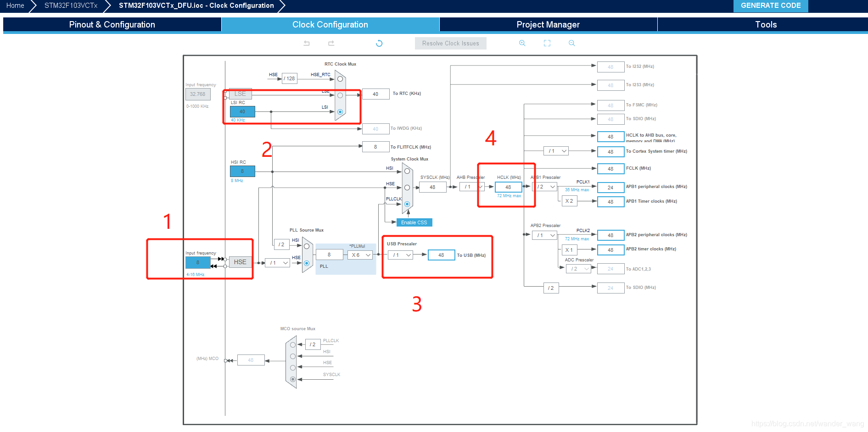Click HCLK (MHz) value field
The image size is (868, 432).
(x=509, y=187)
